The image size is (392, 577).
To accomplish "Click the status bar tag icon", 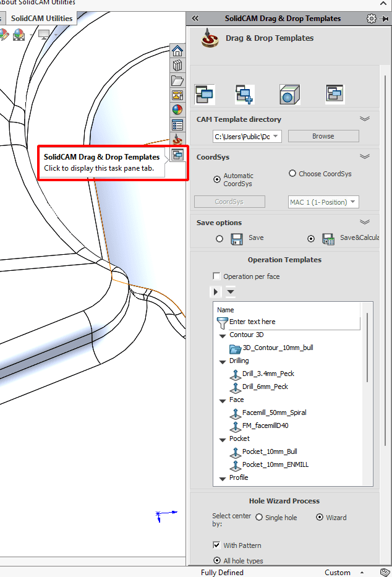I will pos(385,572).
